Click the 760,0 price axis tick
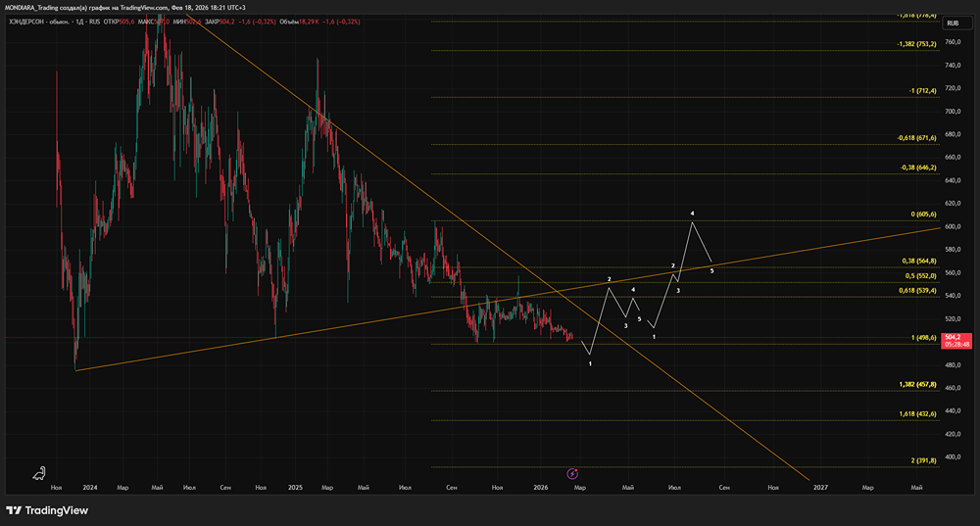980x526 pixels. tap(954, 42)
